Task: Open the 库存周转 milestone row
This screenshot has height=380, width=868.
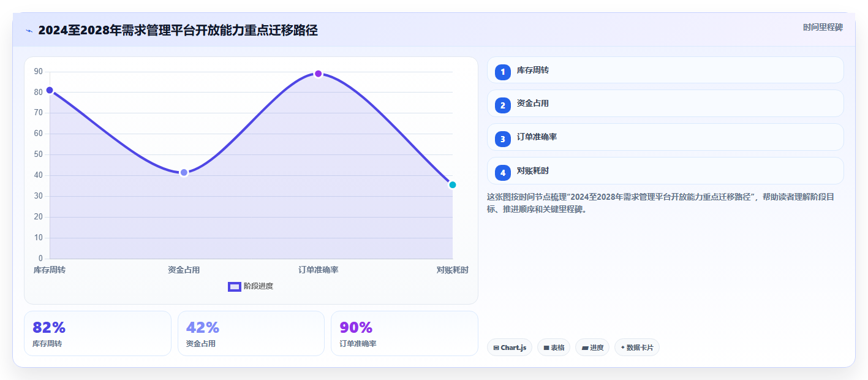Action: click(665, 70)
